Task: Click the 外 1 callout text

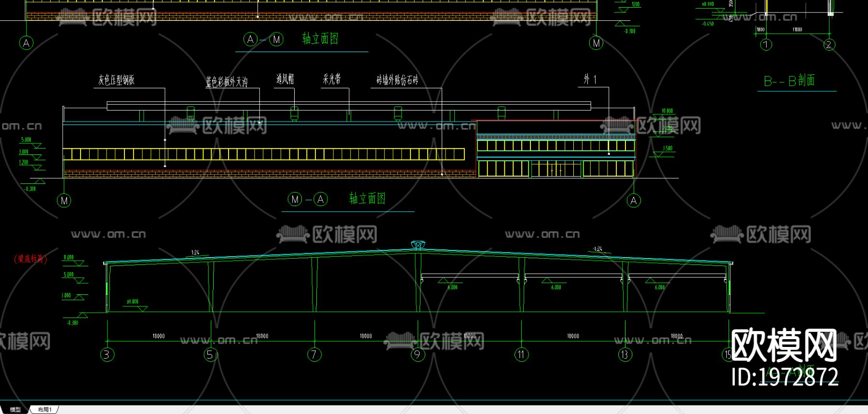Action: [590, 79]
